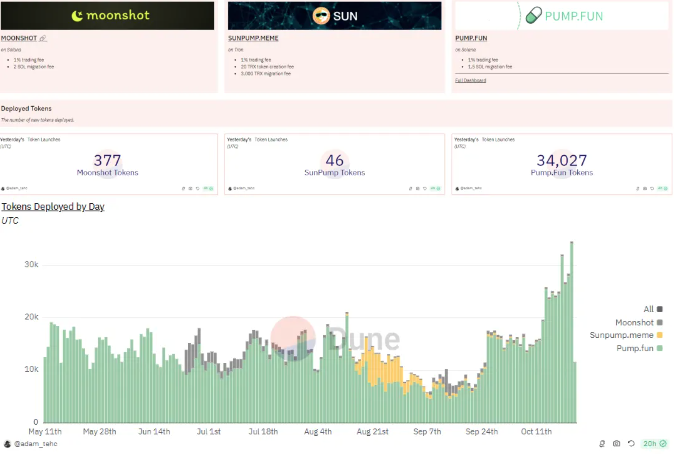This screenshot has width=674, height=454.
Task: Open the Full Dashboard link under Pump.fun
Action: [x=471, y=80]
